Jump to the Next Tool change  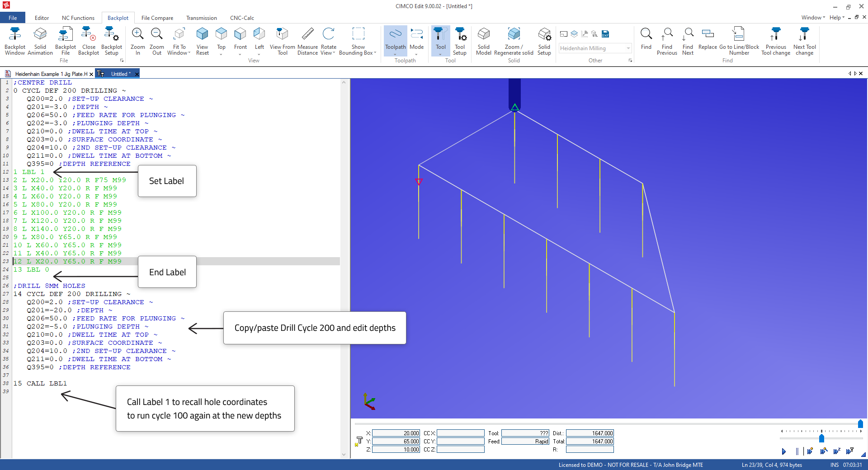[804, 41]
